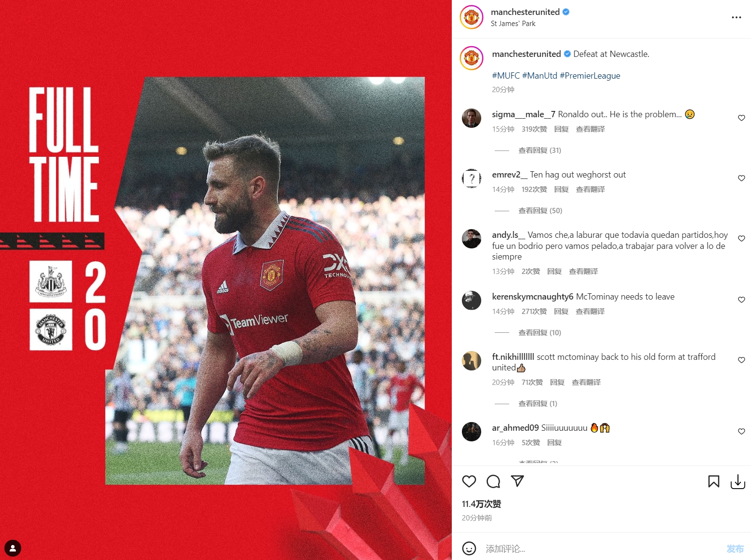Download image using download arrow icon

click(738, 481)
